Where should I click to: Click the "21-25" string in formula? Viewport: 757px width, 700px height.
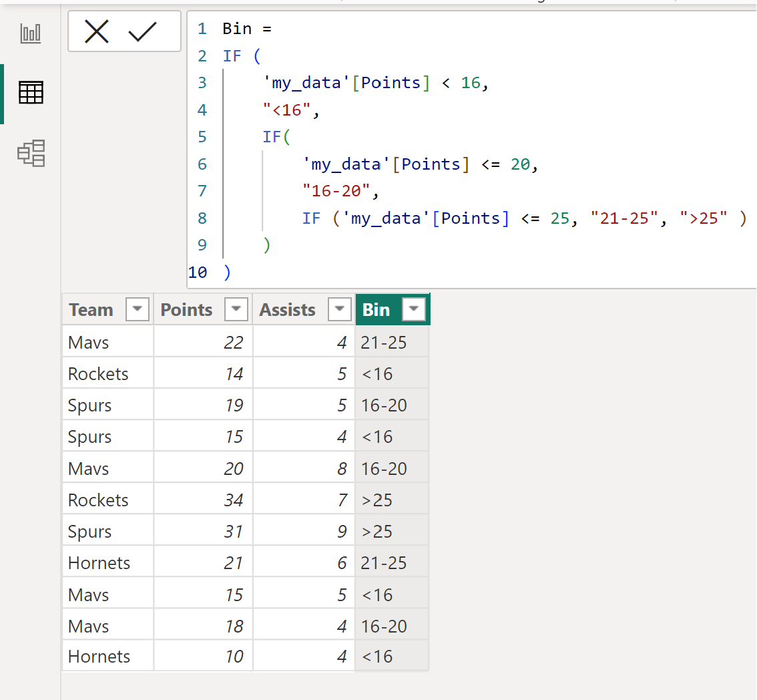pos(625,218)
